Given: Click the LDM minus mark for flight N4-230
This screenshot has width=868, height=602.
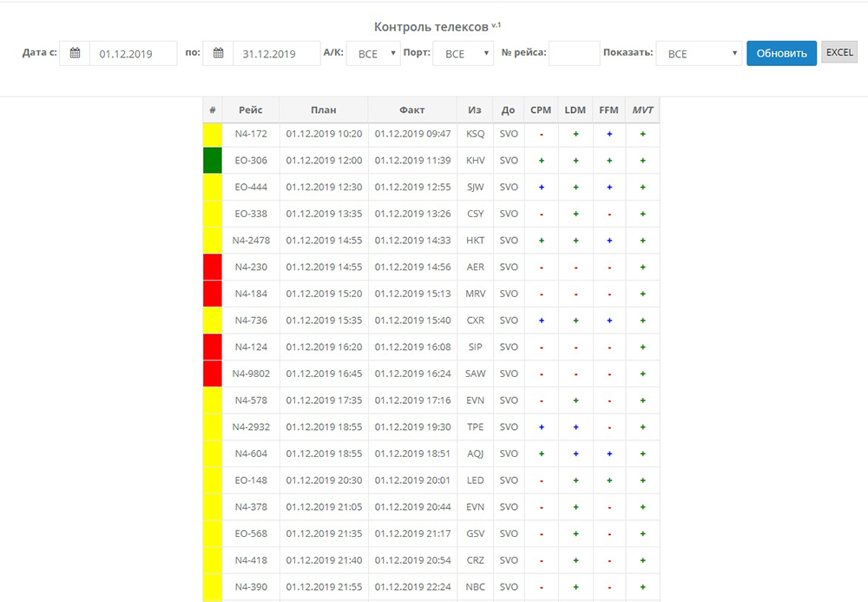Looking at the screenshot, I should click(575, 268).
